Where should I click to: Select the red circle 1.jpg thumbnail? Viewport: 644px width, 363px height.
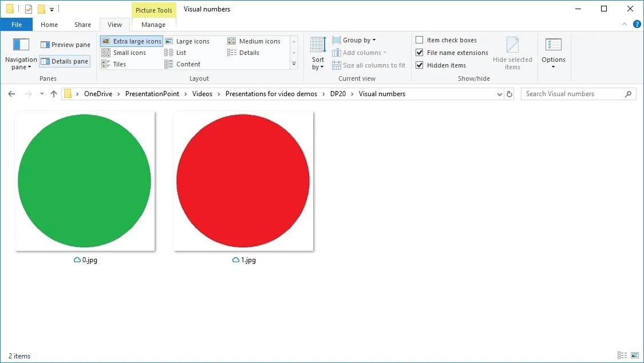[x=243, y=181]
